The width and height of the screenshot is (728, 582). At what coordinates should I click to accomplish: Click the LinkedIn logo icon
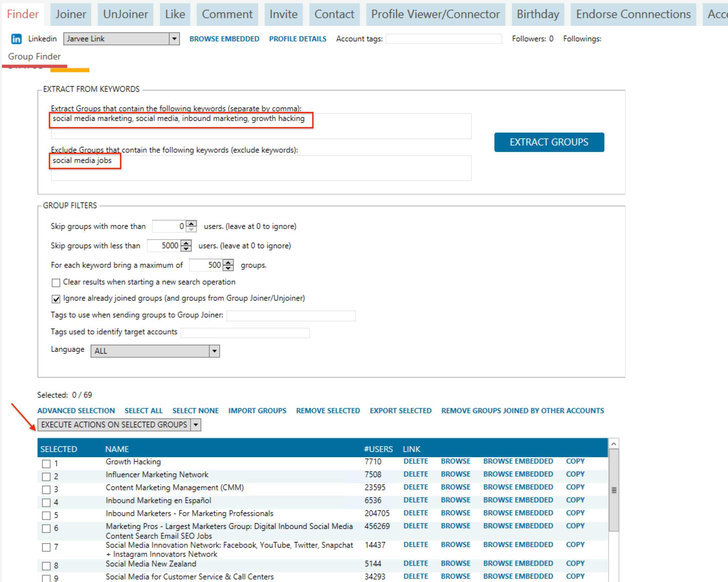point(16,39)
